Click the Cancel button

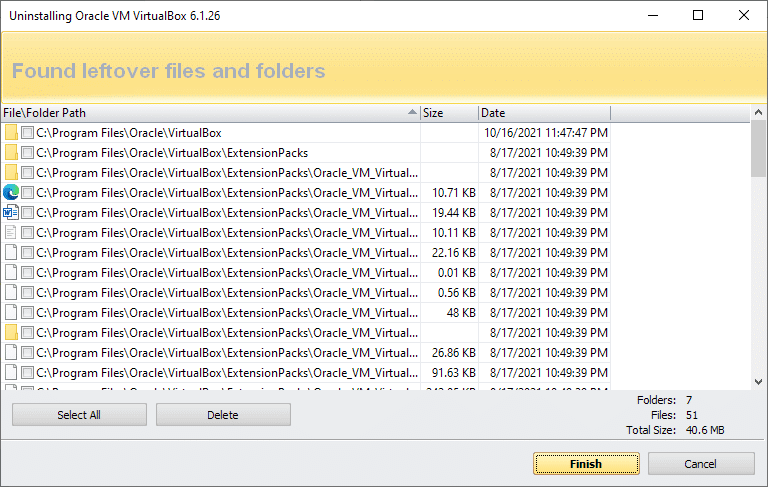pos(700,464)
